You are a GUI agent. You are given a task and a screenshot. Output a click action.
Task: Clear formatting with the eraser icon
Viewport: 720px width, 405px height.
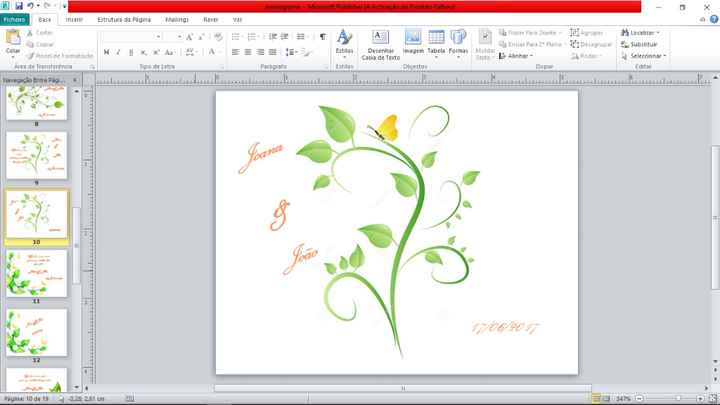click(218, 37)
